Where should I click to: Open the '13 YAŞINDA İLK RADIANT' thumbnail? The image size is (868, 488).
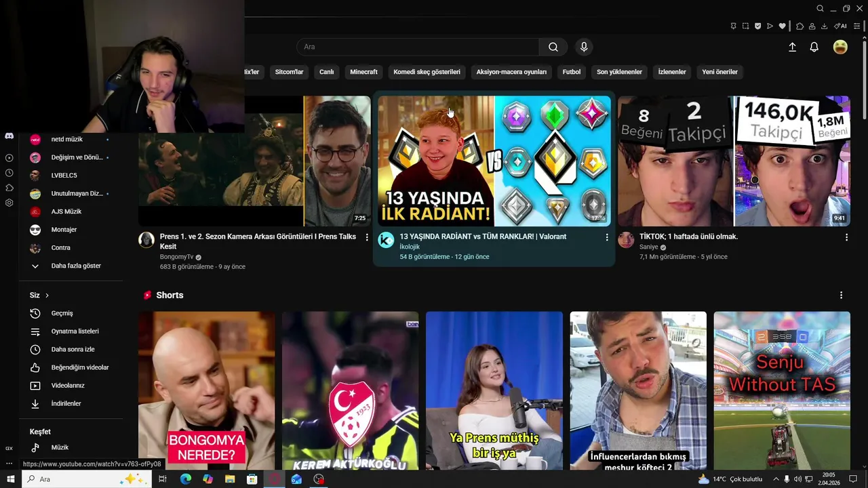(494, 161)
